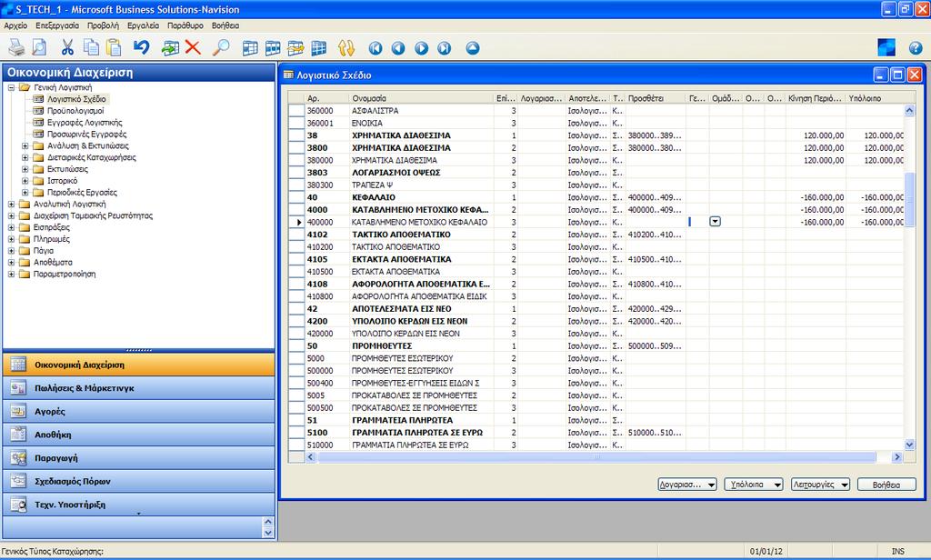This screenshot has height=560, width=931.
Task: Click the table's vertical scrollbar down arrow
Action: [909, 445]
